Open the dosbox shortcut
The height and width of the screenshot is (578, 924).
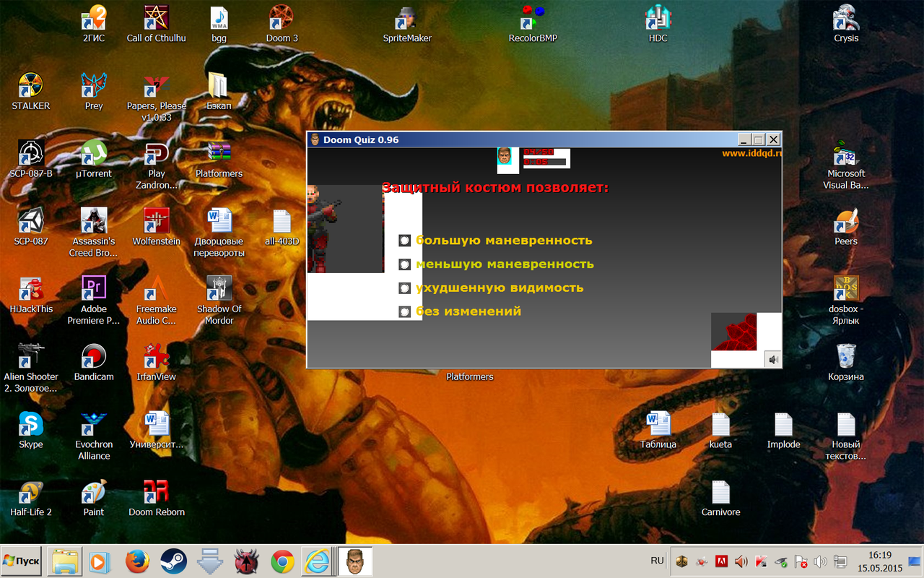(x=846, y=301)
